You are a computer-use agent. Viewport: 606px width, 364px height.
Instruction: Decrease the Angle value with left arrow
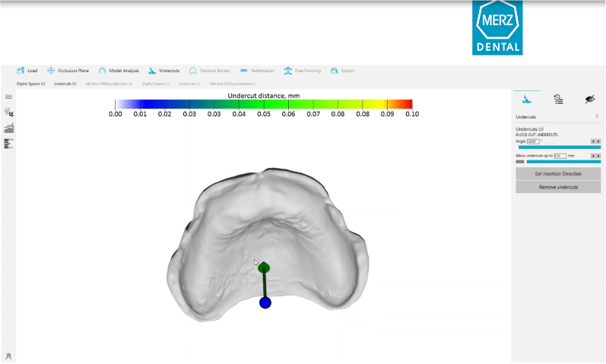[593, 141]
